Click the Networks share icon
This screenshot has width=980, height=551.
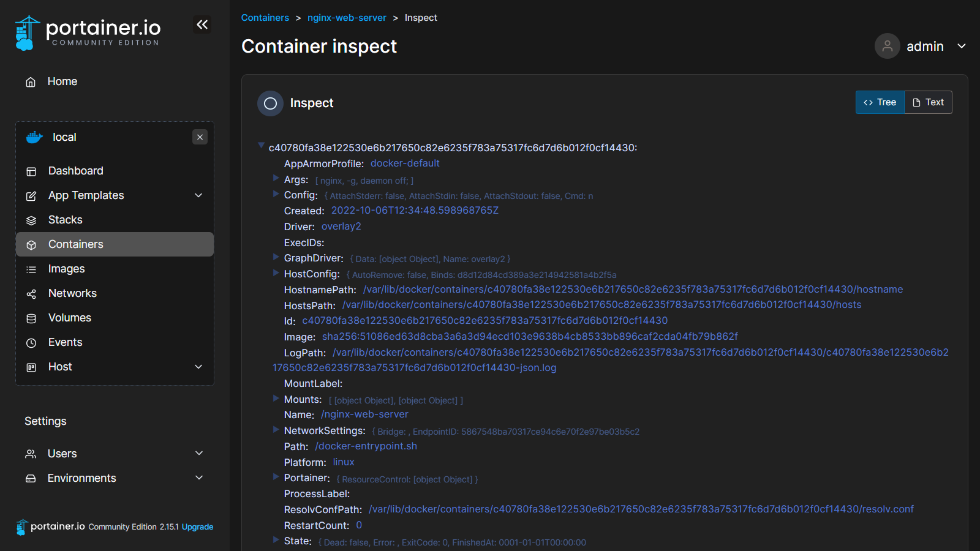31,294
